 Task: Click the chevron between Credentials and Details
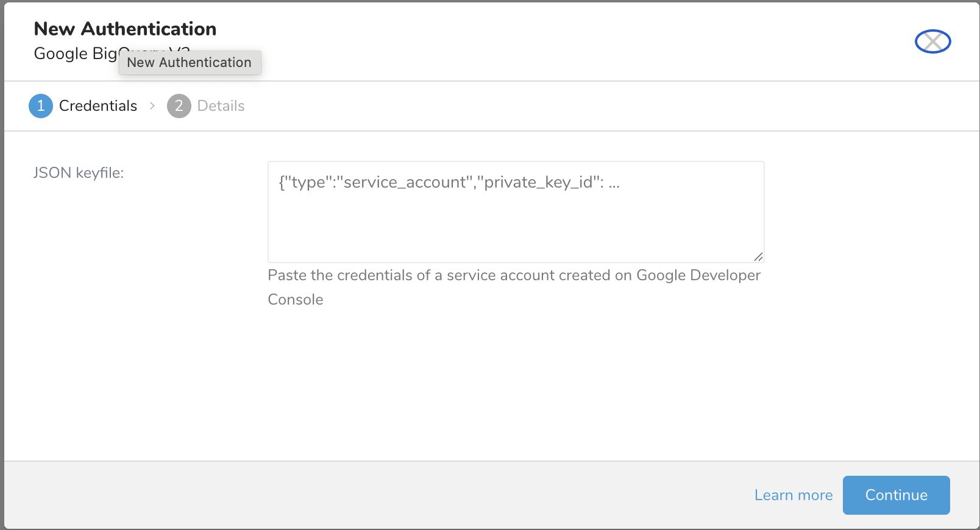click(152, 106)
